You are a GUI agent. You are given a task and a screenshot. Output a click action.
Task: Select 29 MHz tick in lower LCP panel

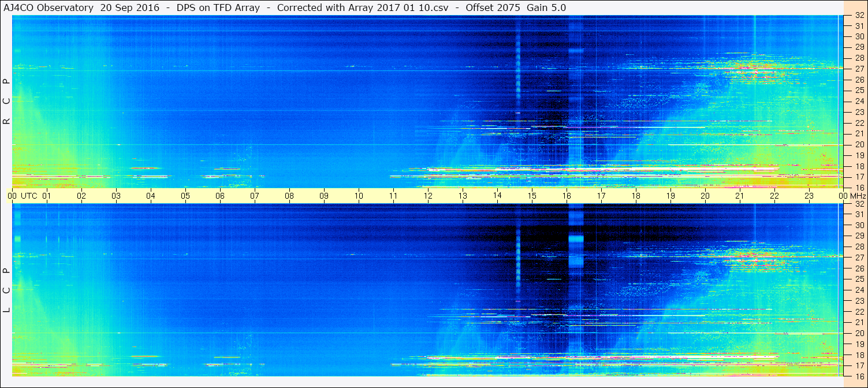pyautogui.click(x=859, y=236)
